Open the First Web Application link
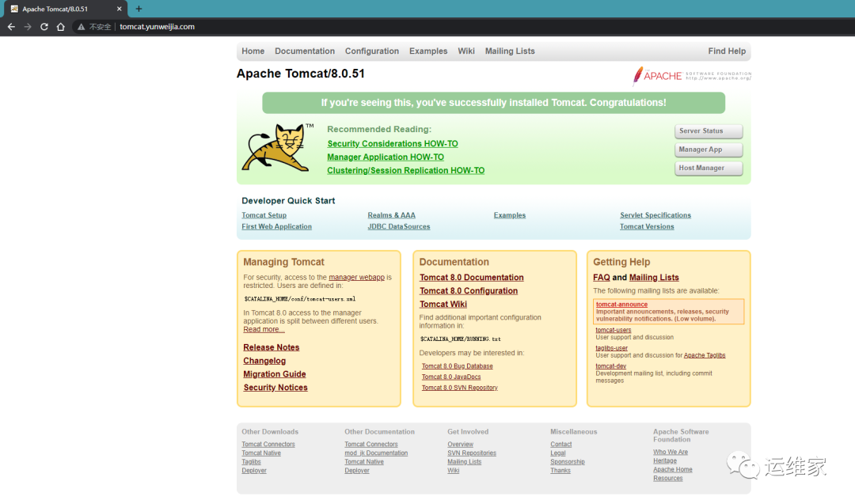 [x=276, y=226]
